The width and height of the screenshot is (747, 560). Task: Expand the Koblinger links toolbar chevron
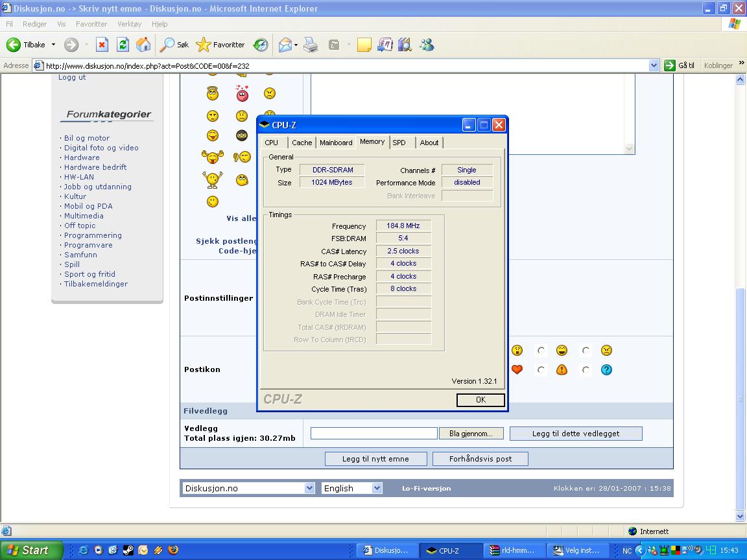741,63
